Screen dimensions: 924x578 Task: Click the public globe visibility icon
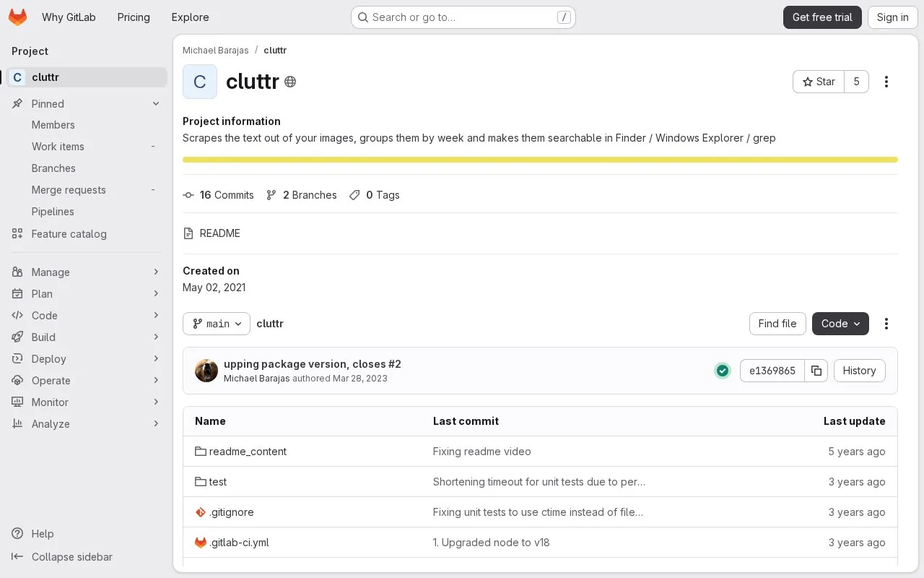coord(290,82)
